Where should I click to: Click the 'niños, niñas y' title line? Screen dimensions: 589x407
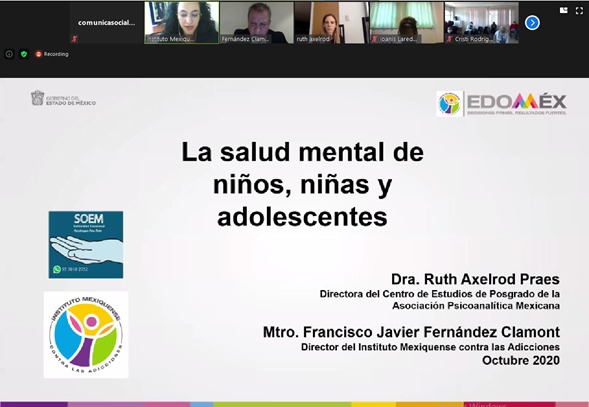tap(303, 185)
